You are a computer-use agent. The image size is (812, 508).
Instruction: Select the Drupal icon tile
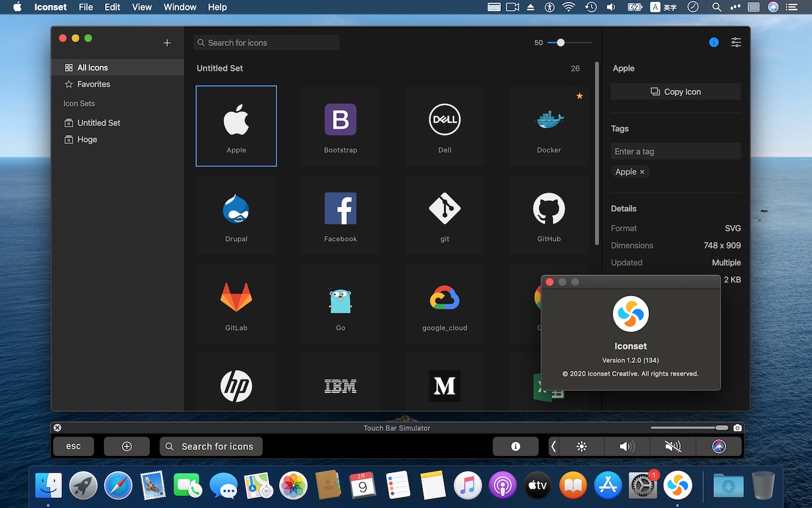(x=236, y=215)
